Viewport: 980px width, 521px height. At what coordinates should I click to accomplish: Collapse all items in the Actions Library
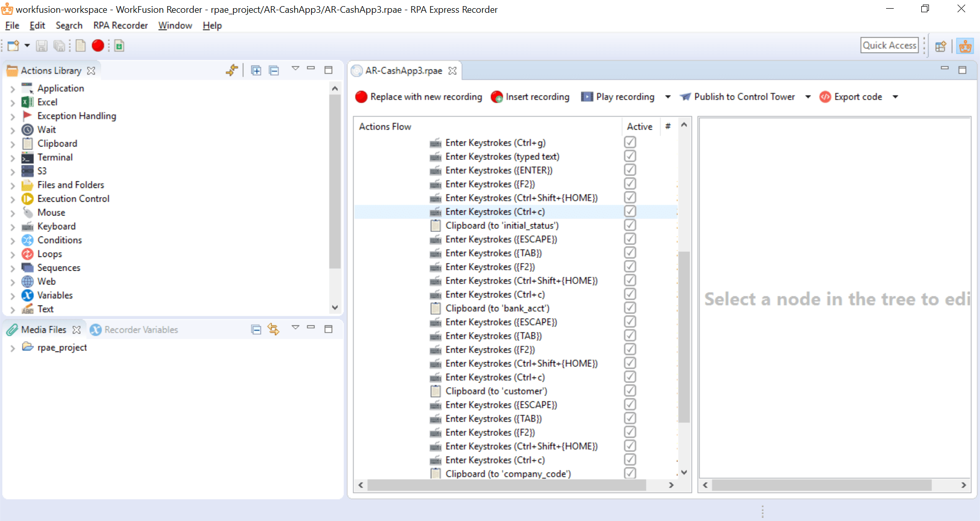(x=274, y=70)
